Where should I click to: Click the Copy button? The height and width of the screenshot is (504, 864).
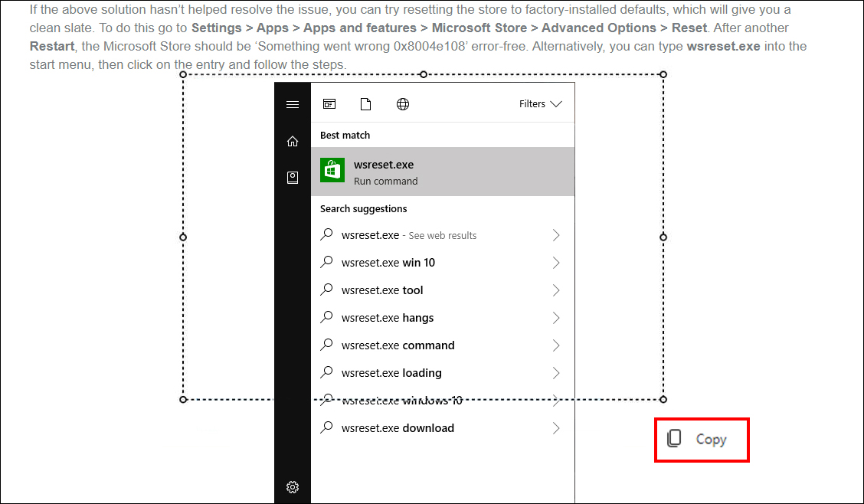tap(702, 440)
